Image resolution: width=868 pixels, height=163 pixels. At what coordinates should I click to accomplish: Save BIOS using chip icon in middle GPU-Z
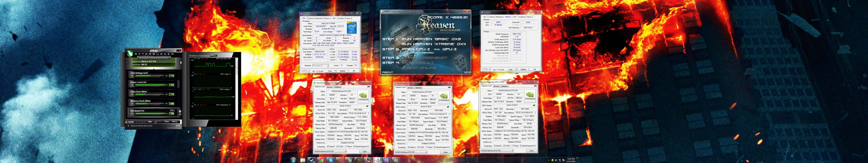[x=448, y=107]
